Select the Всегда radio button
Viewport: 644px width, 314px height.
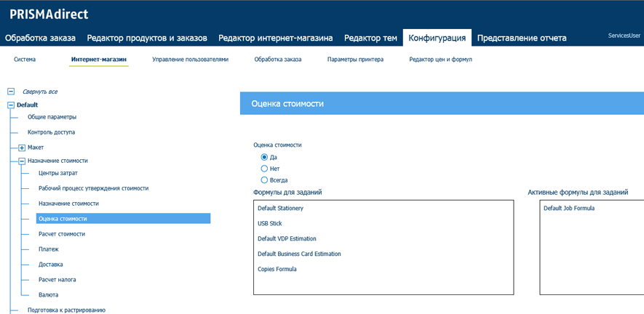(x=264, y=180)
